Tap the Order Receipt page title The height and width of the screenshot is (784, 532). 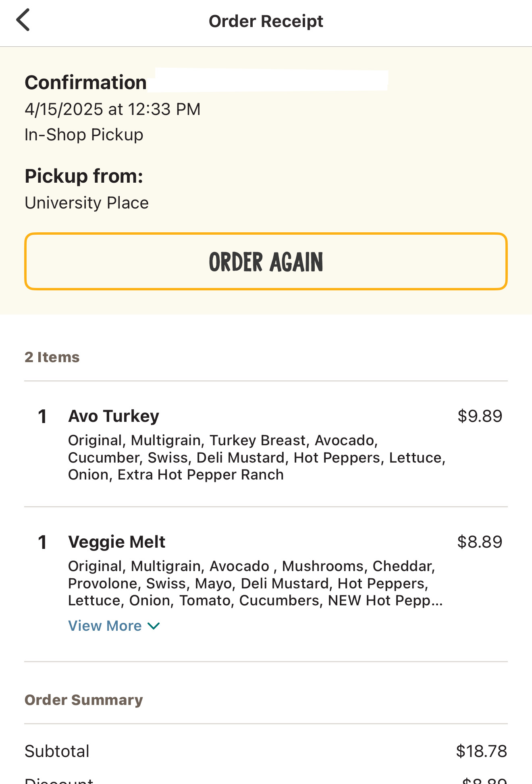pos(266,21)
